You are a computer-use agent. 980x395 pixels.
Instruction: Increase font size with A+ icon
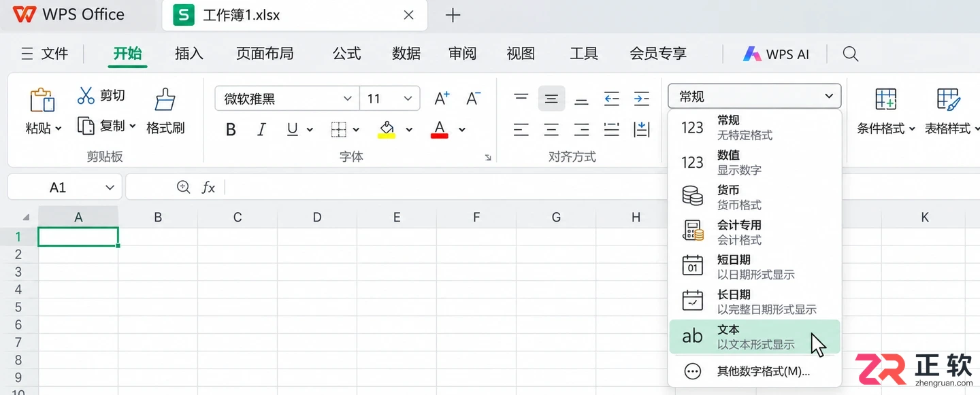(442, 99)
